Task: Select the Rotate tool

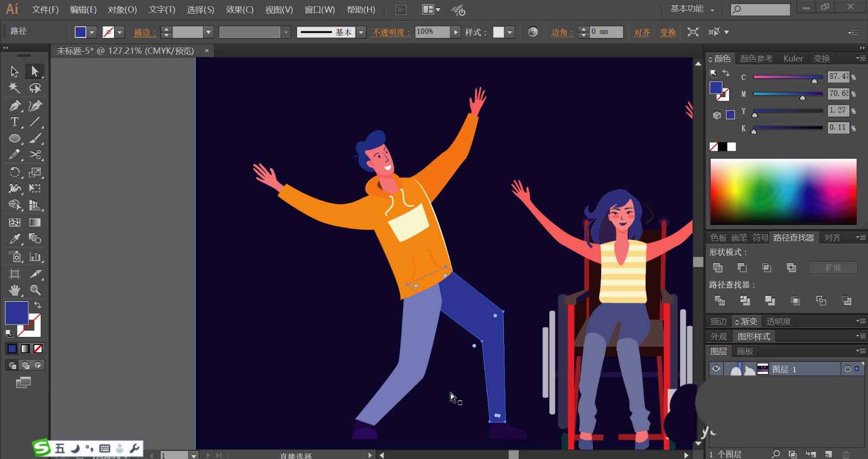Action: point(15,173)
